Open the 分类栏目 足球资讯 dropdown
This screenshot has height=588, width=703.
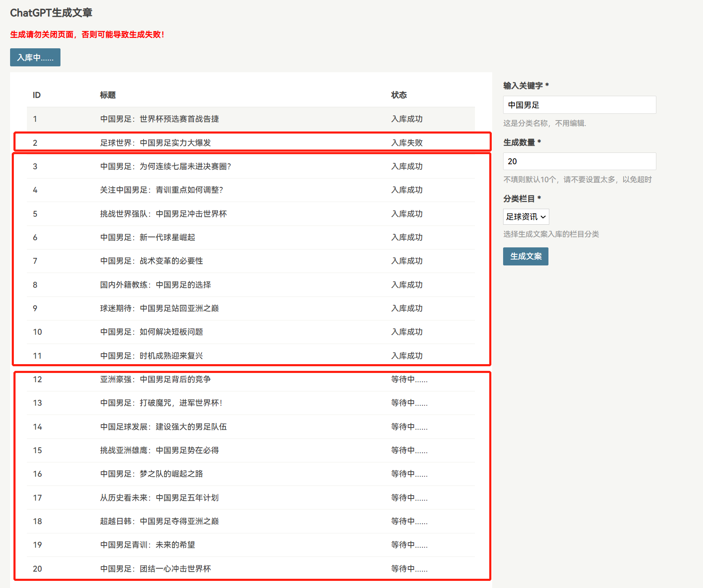[x=526, y=217]
